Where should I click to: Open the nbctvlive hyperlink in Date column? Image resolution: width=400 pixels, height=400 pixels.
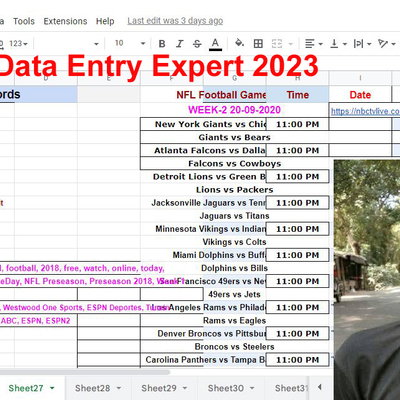click(x=365, y=111)
